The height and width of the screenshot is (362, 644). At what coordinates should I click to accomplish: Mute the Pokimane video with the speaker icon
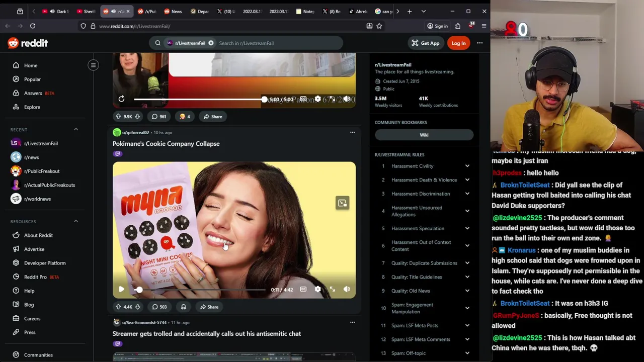(347, 290)
